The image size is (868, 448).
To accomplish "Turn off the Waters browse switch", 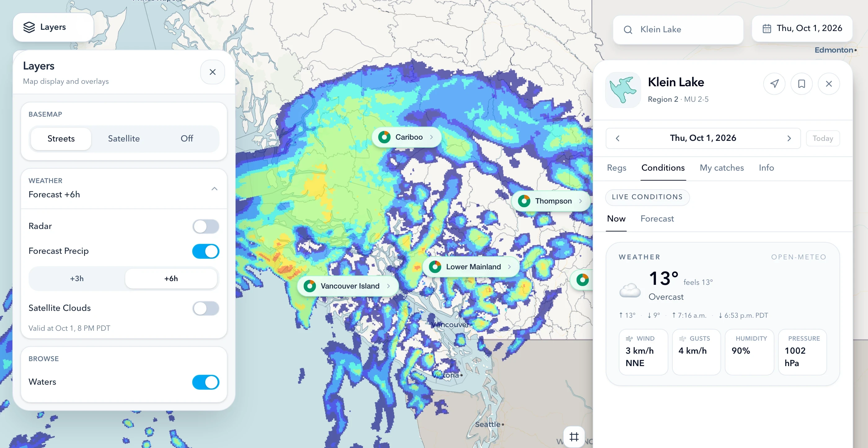I will click(x=206, y=382).
